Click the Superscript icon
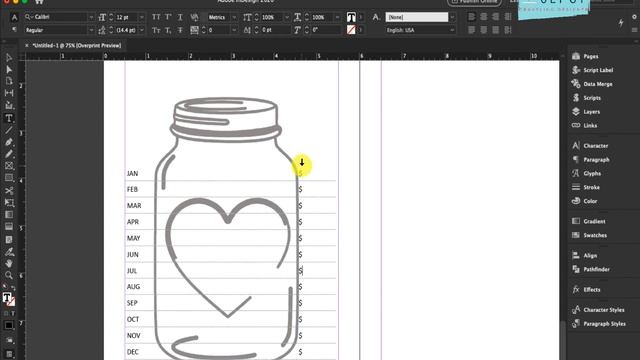 tap(168, 17)
